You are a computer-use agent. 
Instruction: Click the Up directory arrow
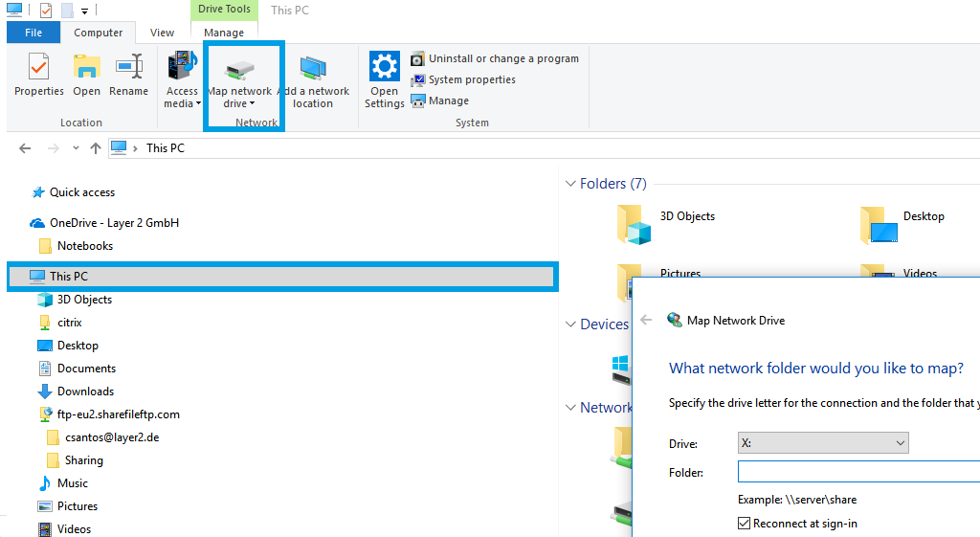pyautogui.click(x=95, y=148)
